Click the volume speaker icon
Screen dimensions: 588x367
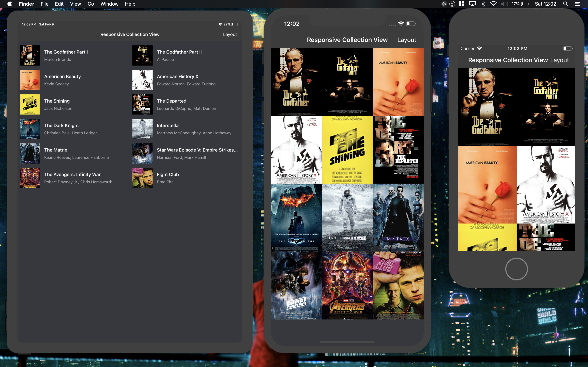[504, 4]
